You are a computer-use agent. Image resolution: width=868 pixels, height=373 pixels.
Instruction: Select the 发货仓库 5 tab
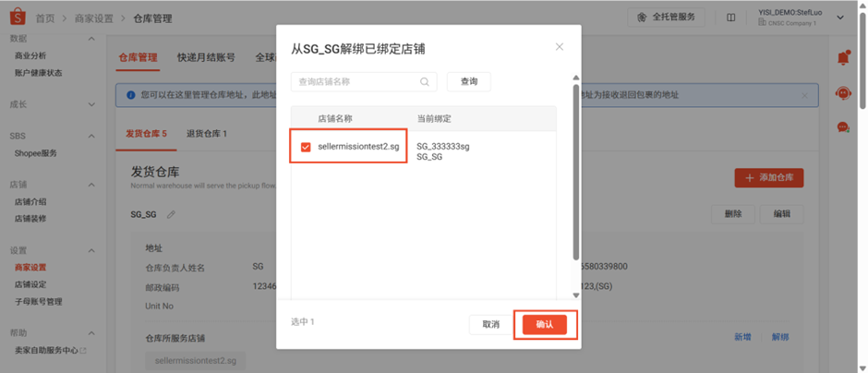pyautogui.click(x=146, y=133)
